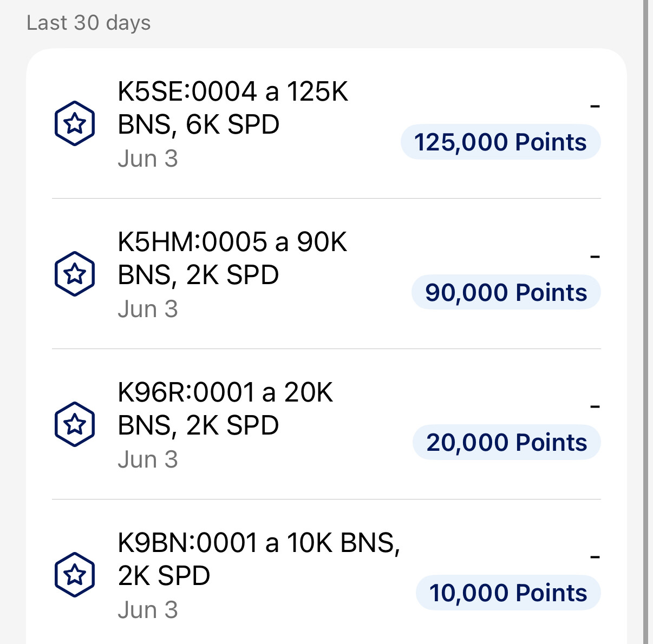Open the K96R:0001 a 20K BNS transaction
This screenshot has width=653, height=644.
pyautogui.click(x=326, y=424)
